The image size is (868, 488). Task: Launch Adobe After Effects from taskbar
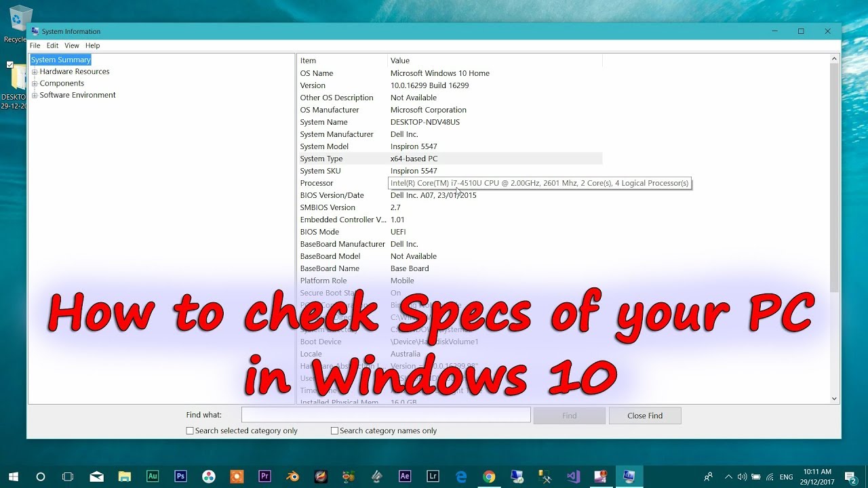point(405,476)
